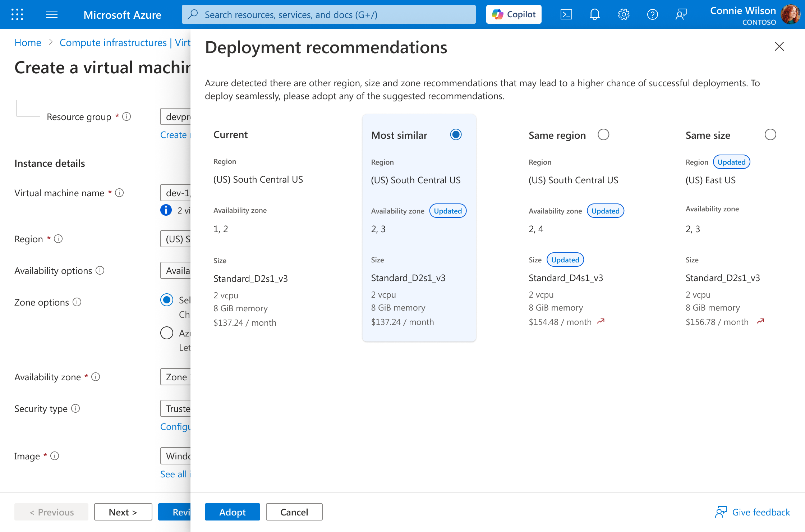This screenshot has height=532, width=805.
Task: Select the Same region recommendation
Action: (603, 135)
